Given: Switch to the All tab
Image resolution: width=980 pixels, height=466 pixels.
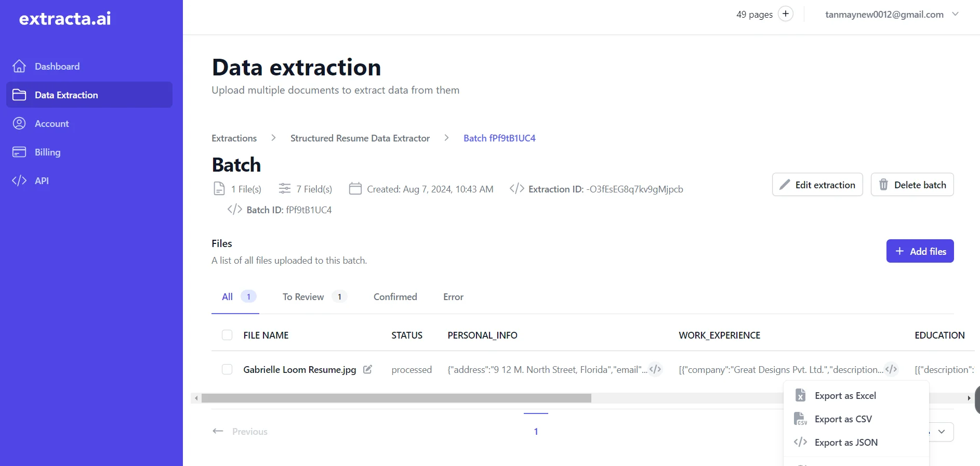Looking at the screenshot, I should (x=235, y=297).
